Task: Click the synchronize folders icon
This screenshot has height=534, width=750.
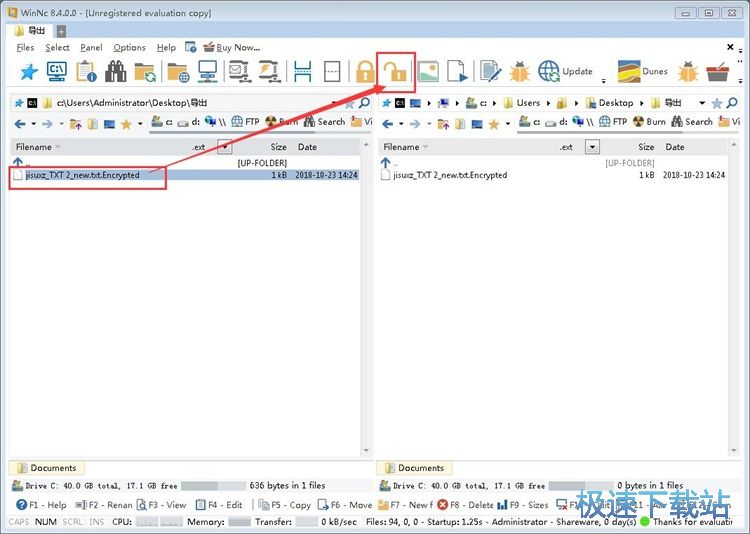Action: point(145,72)
